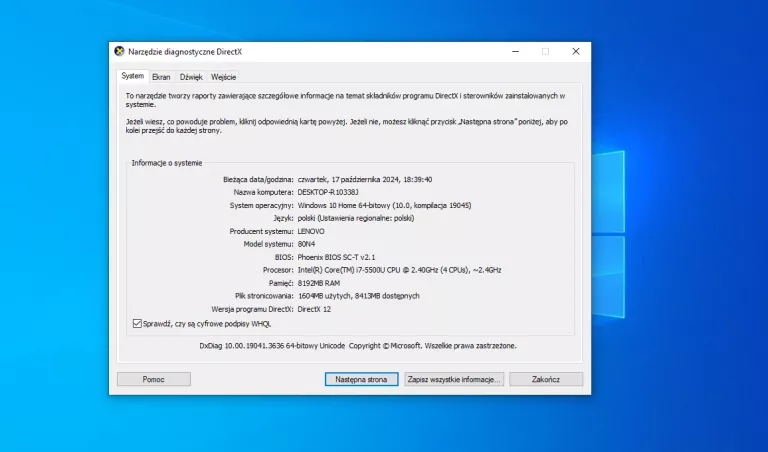This screenshot has width=768, height=452.
Task: Click the window title Narzędzie diagnostyczne DirectX
Action: [x=185, y=52]
